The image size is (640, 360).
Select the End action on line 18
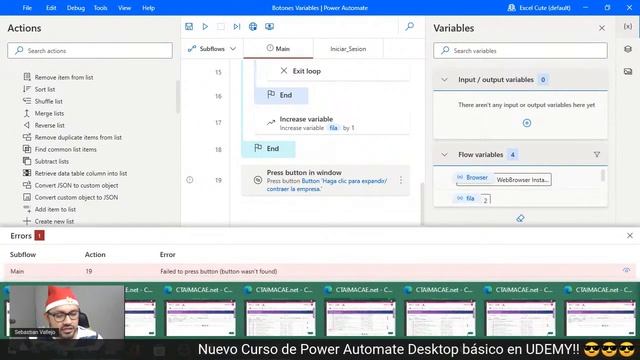(x=268, y=149)
